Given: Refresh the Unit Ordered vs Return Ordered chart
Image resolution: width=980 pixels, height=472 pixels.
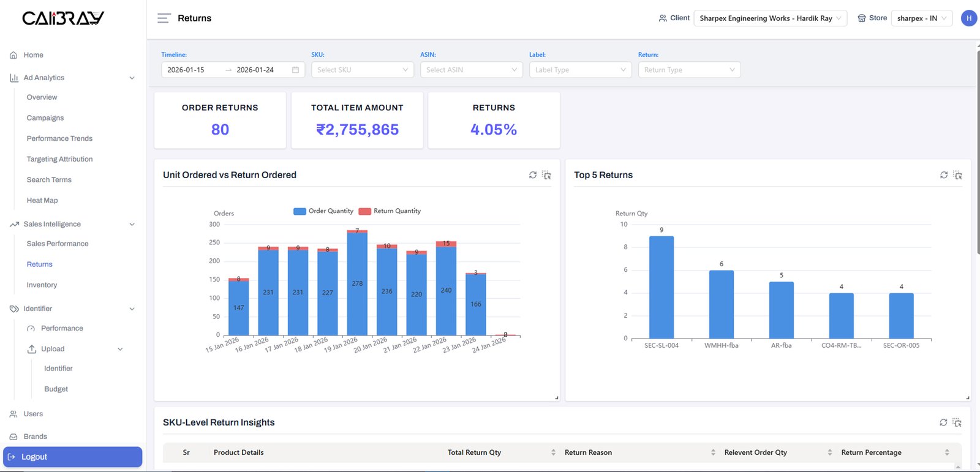Looking at the screenshot, I should pyautogui.click(x=533, y=175).
